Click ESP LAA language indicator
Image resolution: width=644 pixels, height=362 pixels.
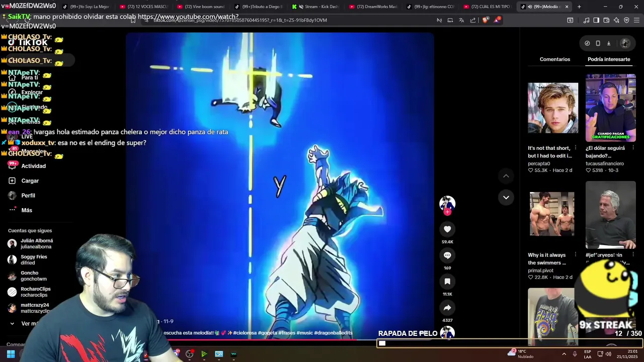[588, 354]
